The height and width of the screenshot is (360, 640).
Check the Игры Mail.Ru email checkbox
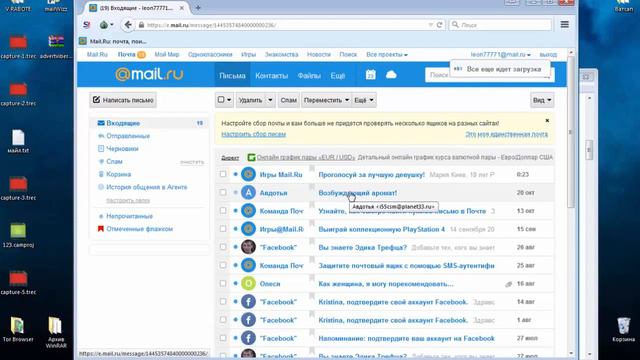coord(223,174)
